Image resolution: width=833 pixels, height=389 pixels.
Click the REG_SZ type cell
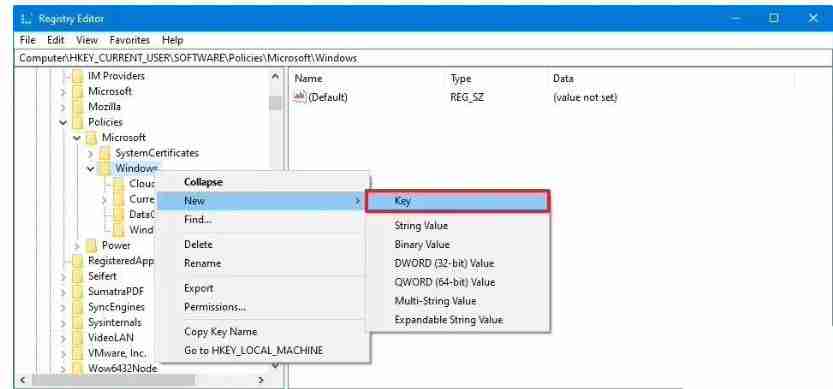pos(467,98)
